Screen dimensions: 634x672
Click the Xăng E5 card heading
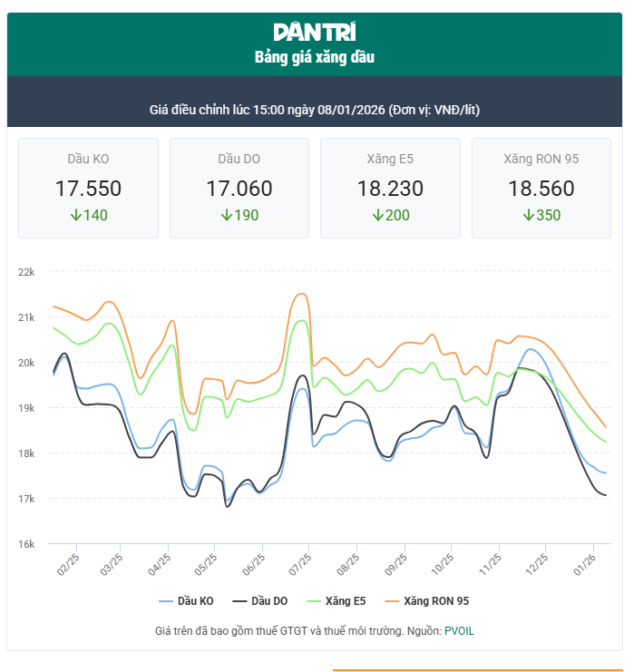[390, 159]
